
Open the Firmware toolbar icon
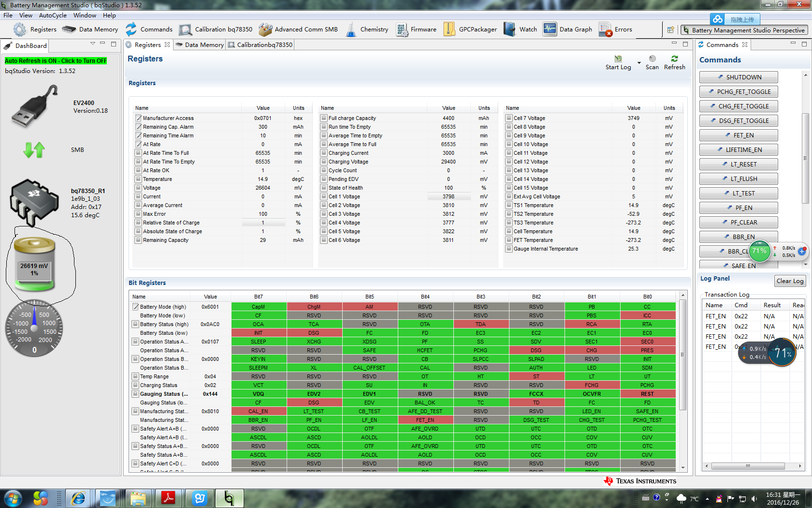[402, 30]
